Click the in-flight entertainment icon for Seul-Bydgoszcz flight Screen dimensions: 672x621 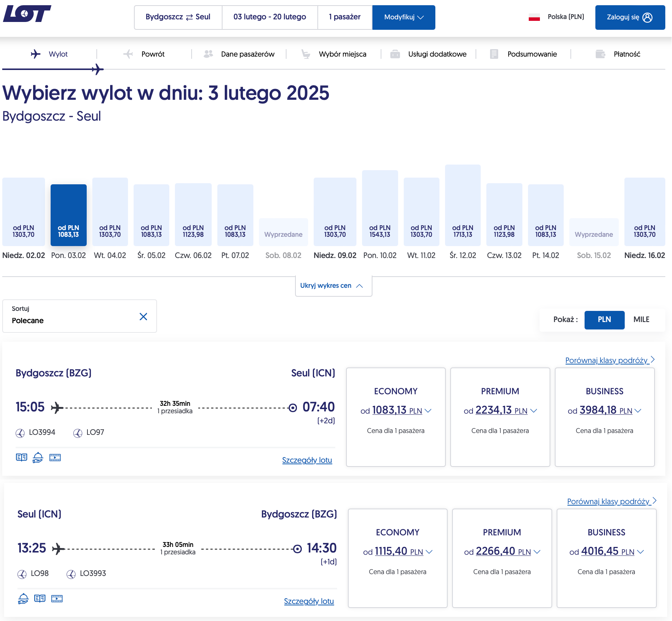57,599
